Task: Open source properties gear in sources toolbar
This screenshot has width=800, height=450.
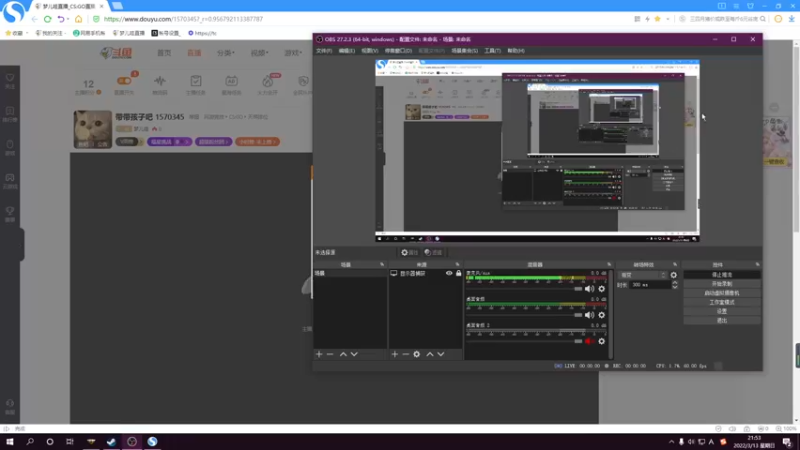Action: pyautogui.click(x=417, y=354)
